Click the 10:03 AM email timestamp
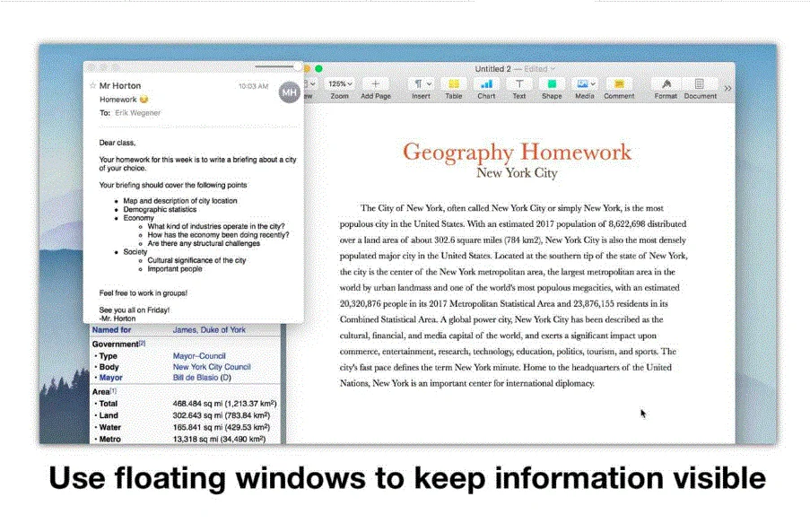The image size is (810, 532). coord(253,86)
